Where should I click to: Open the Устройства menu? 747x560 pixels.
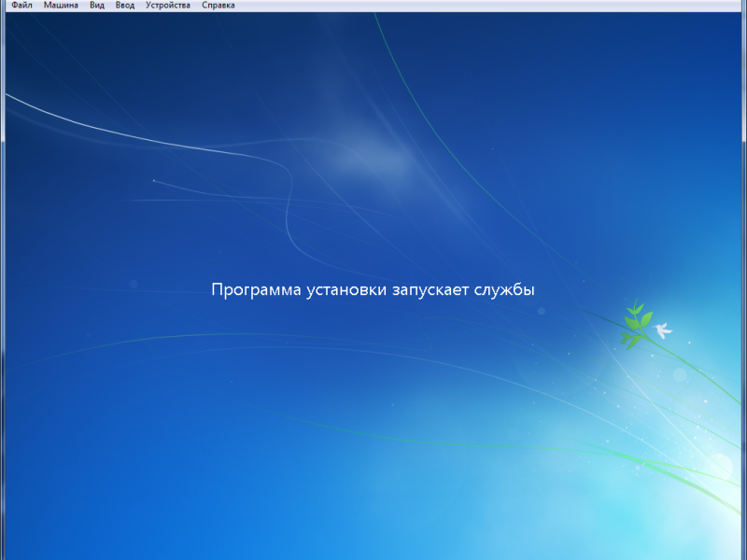[168, 6]
